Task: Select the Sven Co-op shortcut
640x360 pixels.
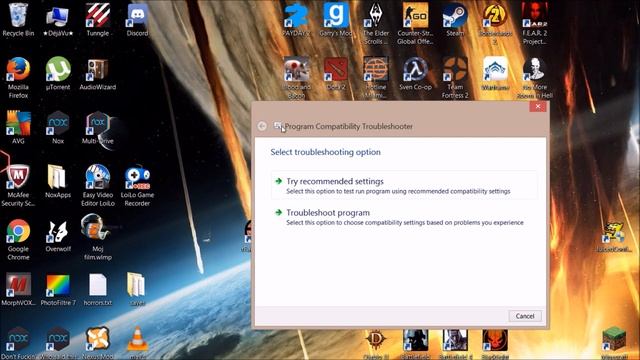Action: [x=415, y=74]
